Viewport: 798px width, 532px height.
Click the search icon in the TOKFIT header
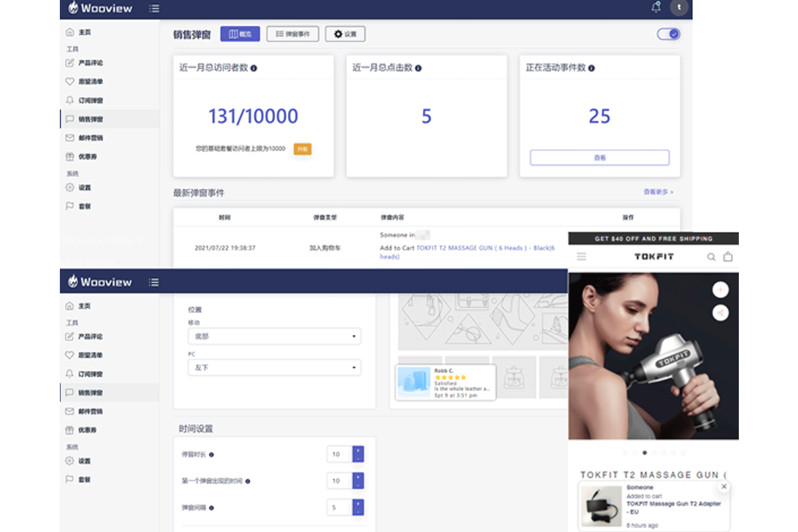click(711, 257)
